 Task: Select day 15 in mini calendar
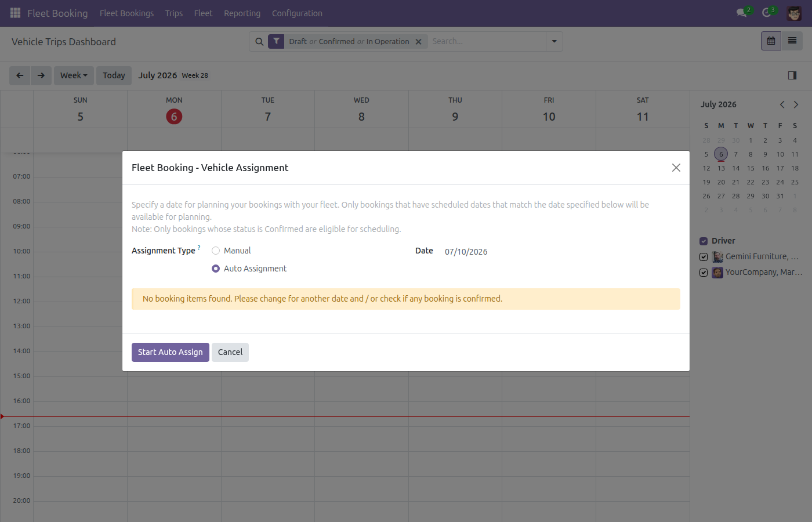pos(751,168)
